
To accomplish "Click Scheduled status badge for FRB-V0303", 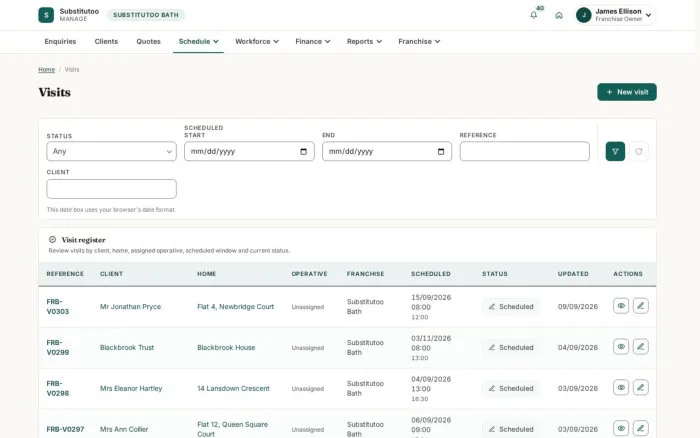I will coord(511,307).
